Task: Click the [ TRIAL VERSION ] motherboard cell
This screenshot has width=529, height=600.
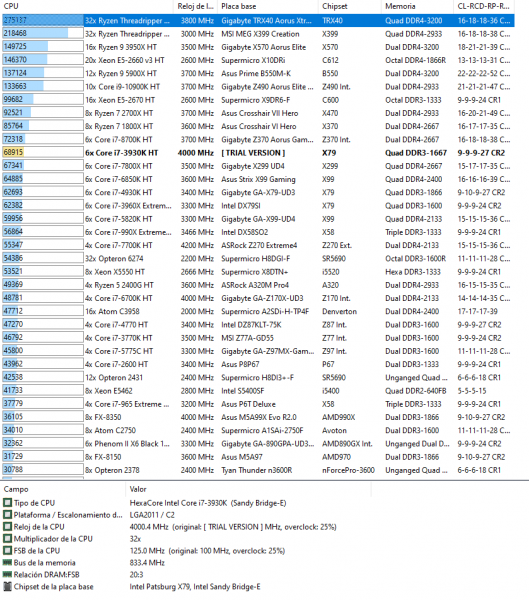Action: point(253,153)
